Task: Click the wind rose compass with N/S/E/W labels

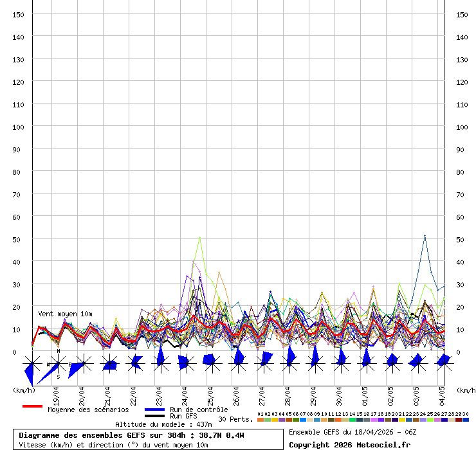Action: [x=58, y=364]
